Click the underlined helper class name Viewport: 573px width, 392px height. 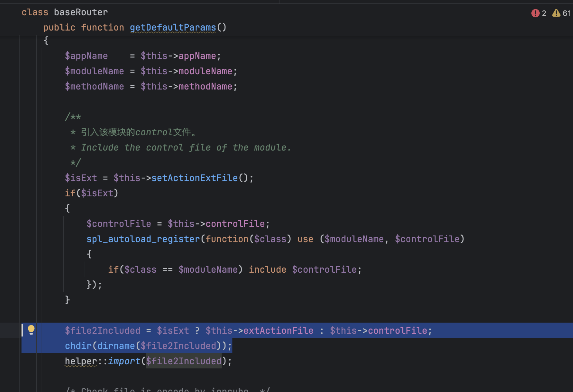tap(81, 361)
